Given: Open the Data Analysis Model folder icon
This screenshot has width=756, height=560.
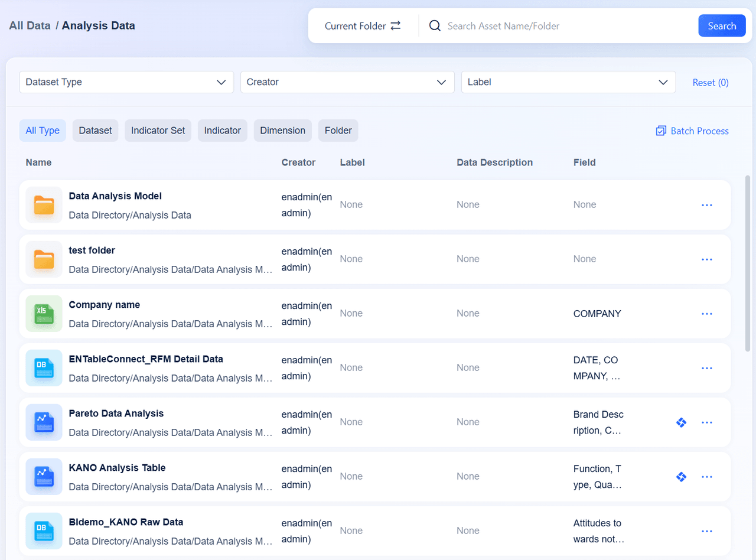Looking at the screenshot, I should tap(43, 205).
